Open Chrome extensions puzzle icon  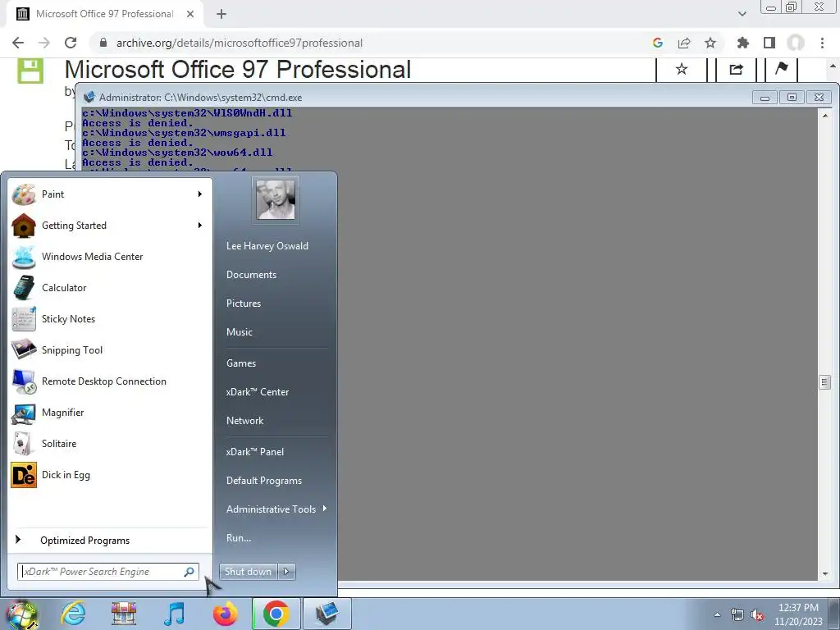pos(743,43)
